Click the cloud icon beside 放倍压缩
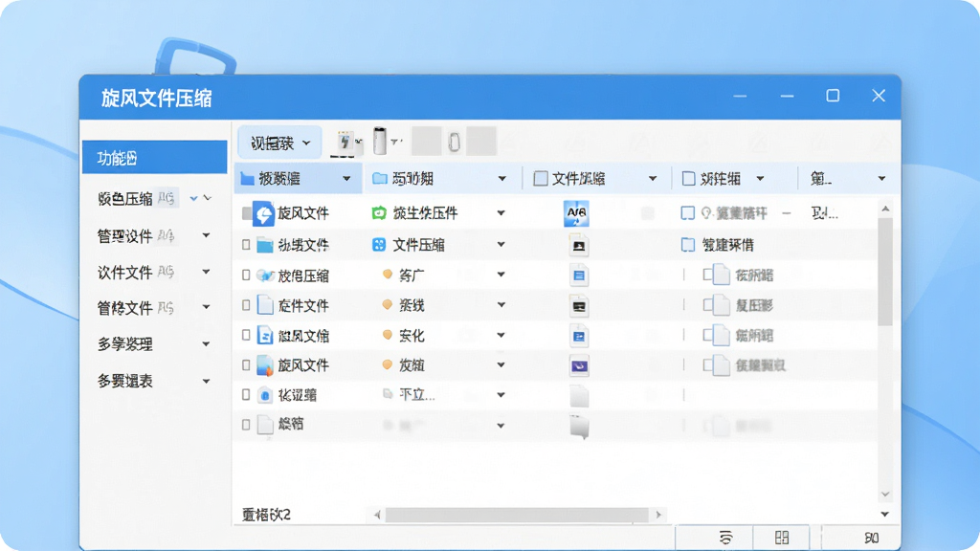The image size is (980, 551). click(x=265, y=275)
